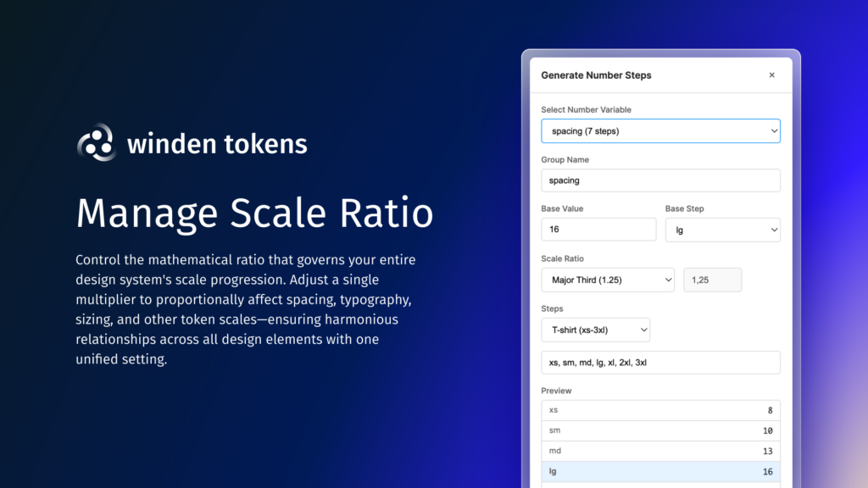The width and height of the screenshot is (868, 488).
Task: Open the Select Number Variable dropdown
Action: 660,131
